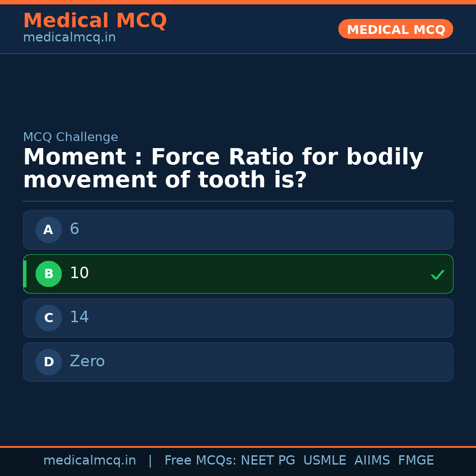Click the green checkmark icon
The height and width of the screenshot is (476, 476).
pyautogui.click(x=437, y=275)
